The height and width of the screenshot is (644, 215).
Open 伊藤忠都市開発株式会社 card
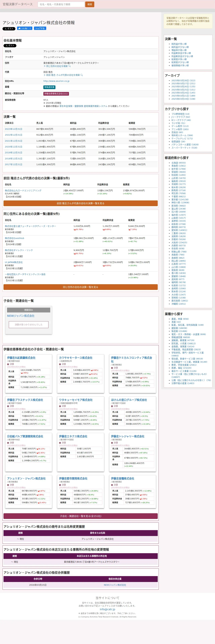point(73,478)
